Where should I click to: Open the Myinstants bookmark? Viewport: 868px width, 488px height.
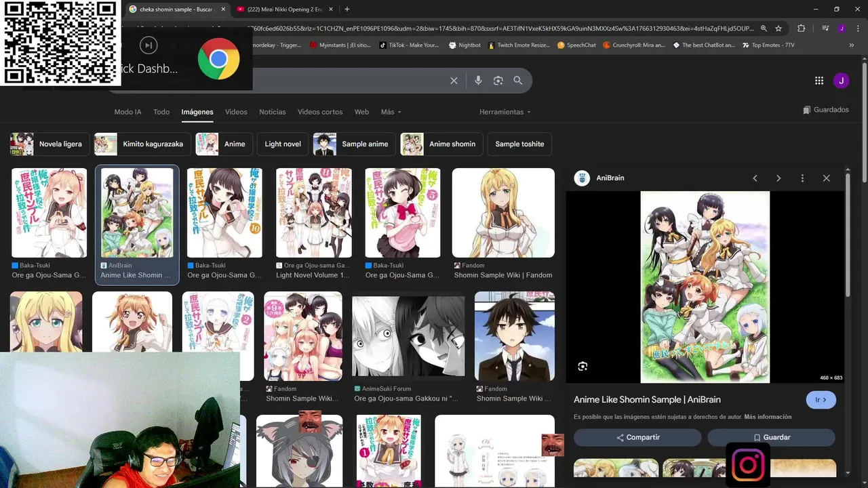click(340, 45)
